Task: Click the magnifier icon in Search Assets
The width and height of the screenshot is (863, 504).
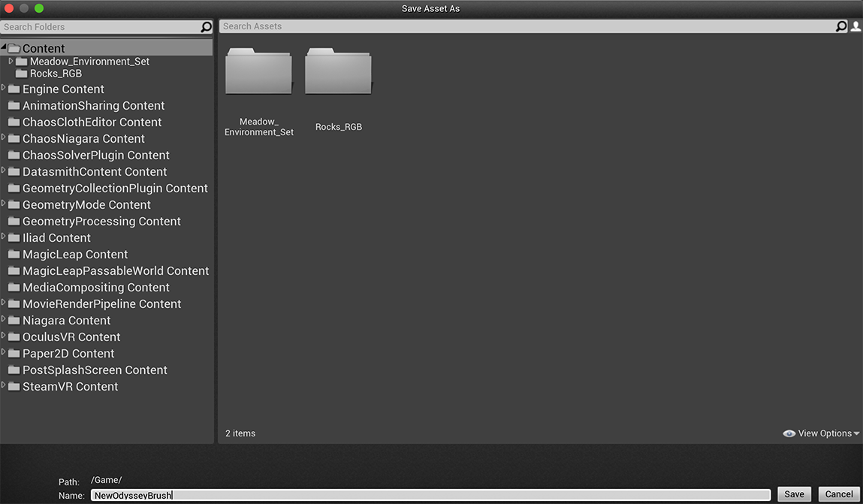Action: pyautogui.click(x=841, y=26)
